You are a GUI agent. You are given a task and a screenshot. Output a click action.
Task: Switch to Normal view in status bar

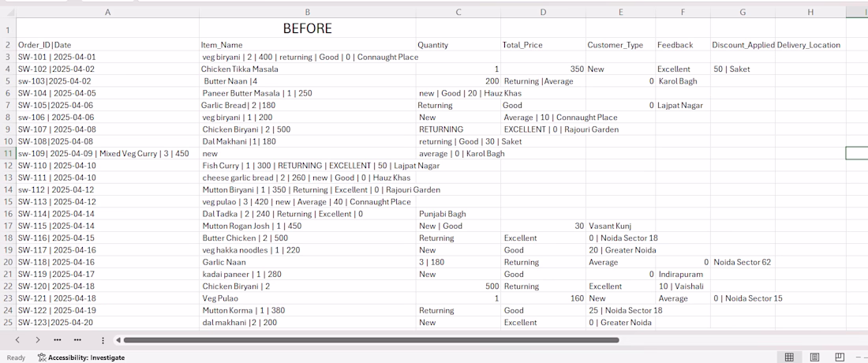(790, 357)
